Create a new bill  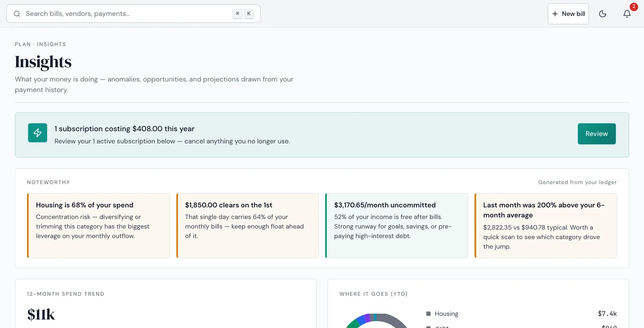point(568,14)
